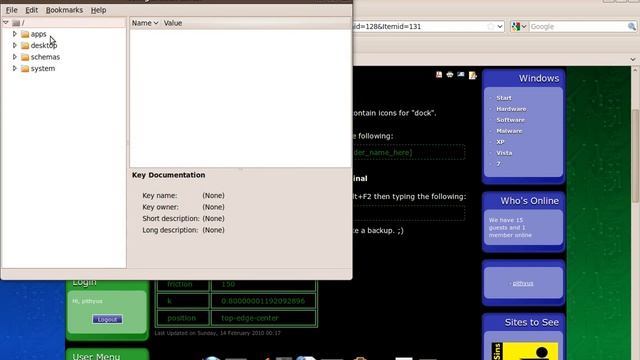
Task: Click the system tree label
Action: (43, 69)
